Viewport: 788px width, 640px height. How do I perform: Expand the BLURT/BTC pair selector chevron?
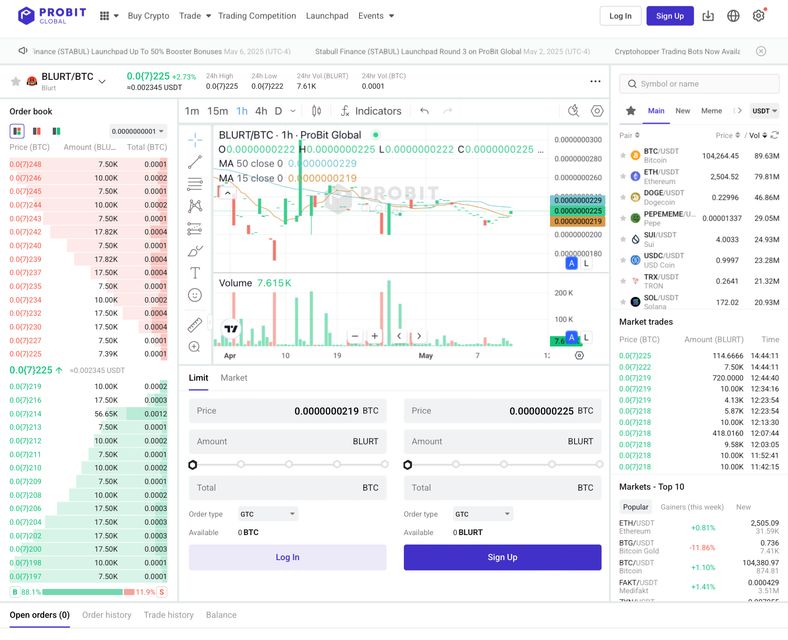coord(102,82)
